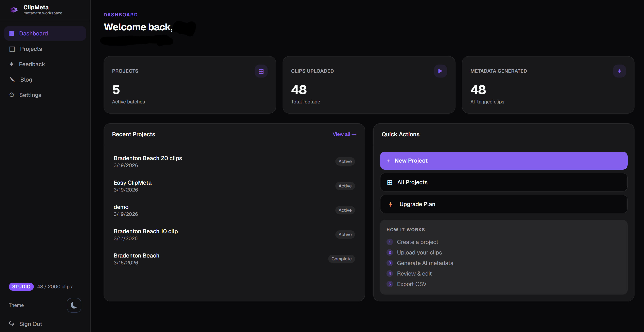The width and height of the screenshot is (644, 332).
Task: Follow the View all link
Action: click(x=344, y=134)
